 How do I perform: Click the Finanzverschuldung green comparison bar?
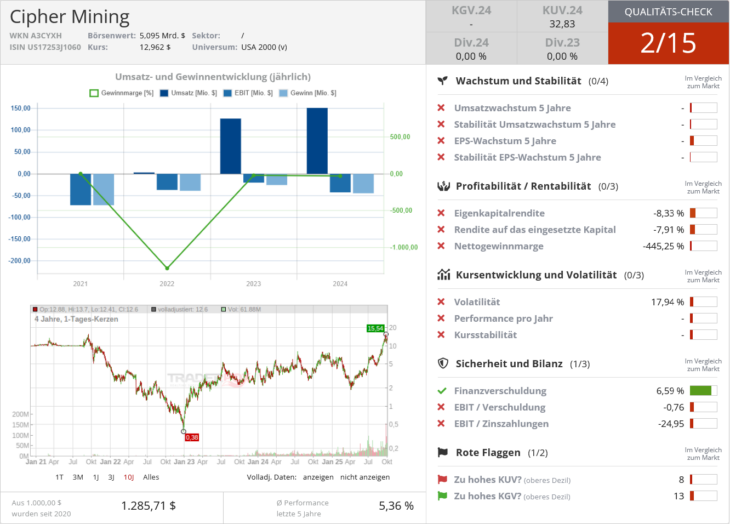pyautogui.click(x=701, y=391)
